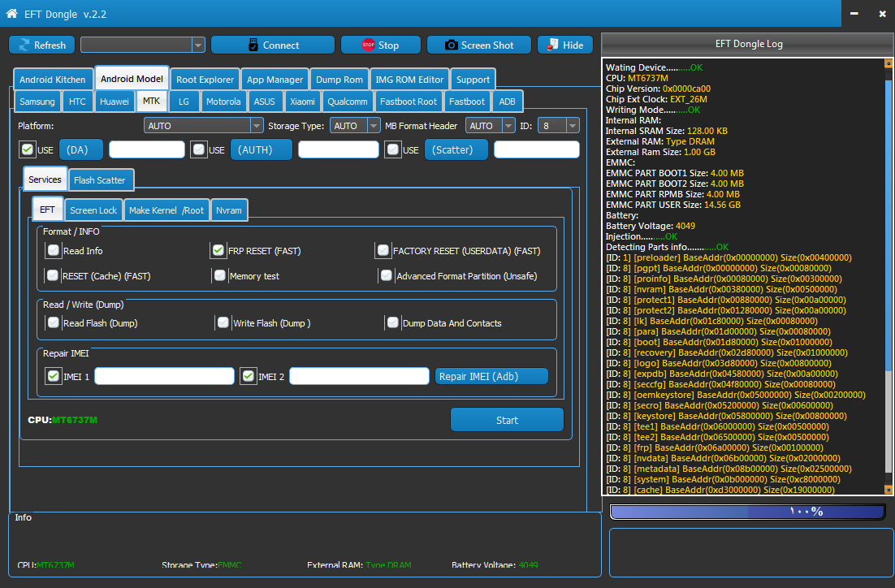Select the Qualcomm tab
Image resolution: width=895 pixels, height=588 pixels.
pos(347,101)
